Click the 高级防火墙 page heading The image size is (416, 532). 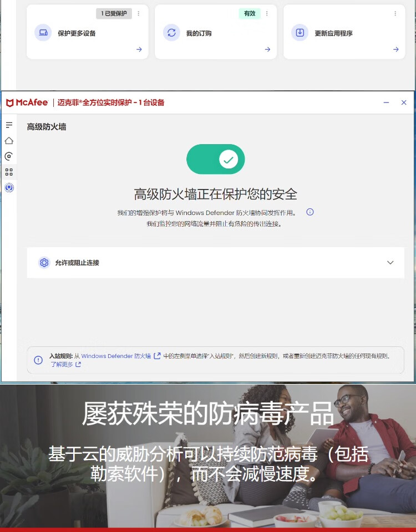click(47, 127)
